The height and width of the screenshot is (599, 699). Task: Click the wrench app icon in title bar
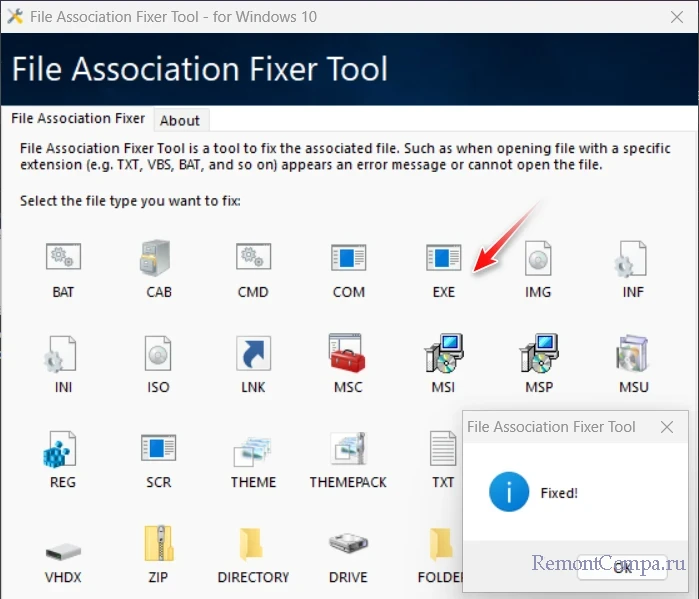click(x=15, y=16)
